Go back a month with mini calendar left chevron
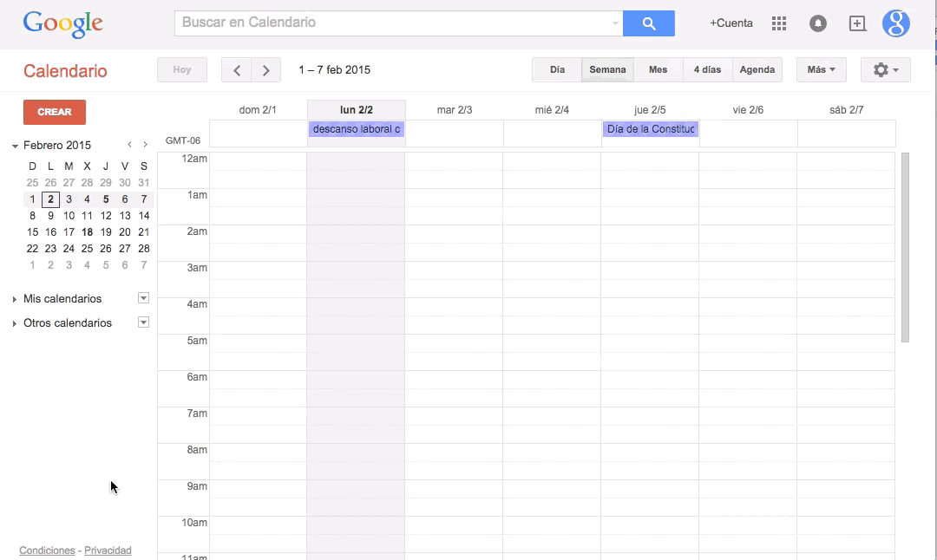Image resolution: width=937 pixels, height=560 pixels. 129,145
